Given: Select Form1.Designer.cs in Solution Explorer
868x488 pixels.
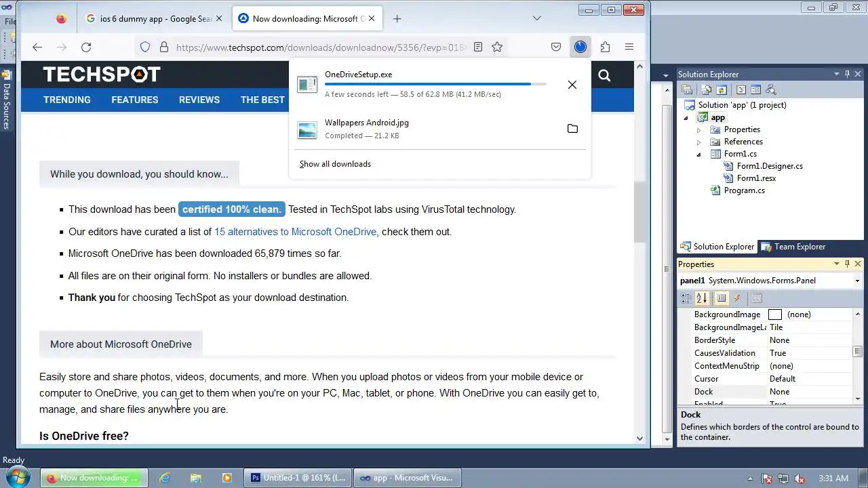Looking at the screenshot, I should 770,166.
